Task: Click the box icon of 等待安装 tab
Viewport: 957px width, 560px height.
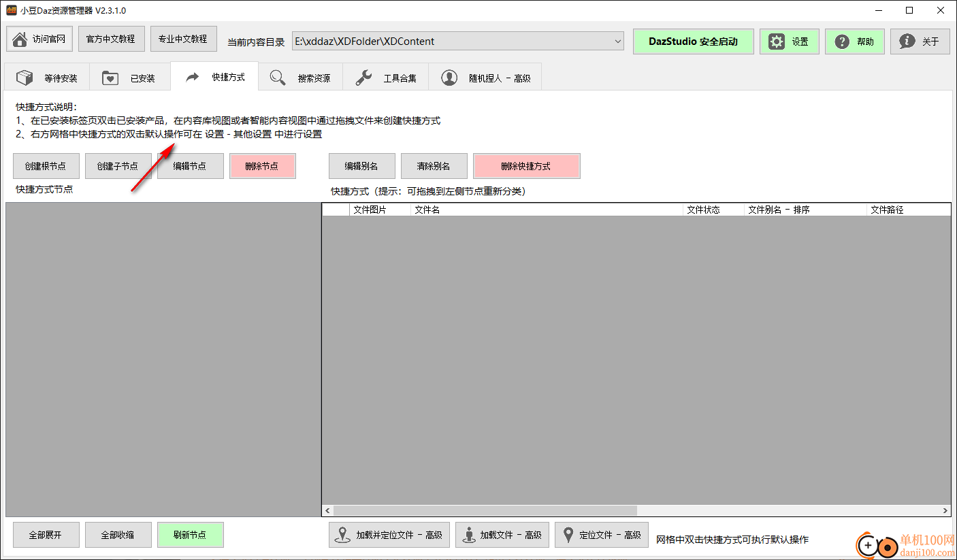Action: [25, 78]
